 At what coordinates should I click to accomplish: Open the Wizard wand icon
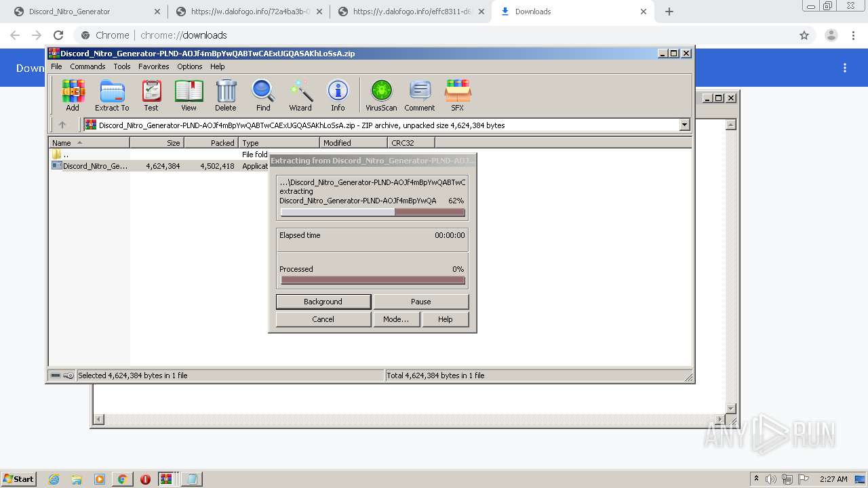click(300, 95)
